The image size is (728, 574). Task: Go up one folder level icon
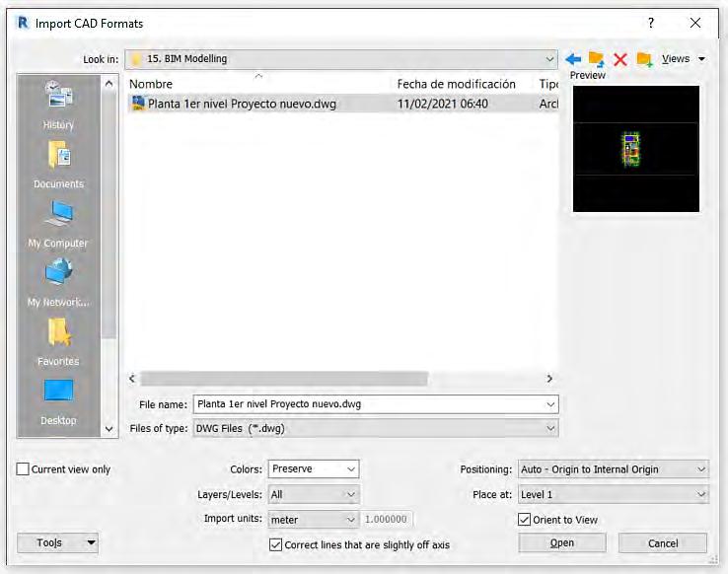point(596,59)
